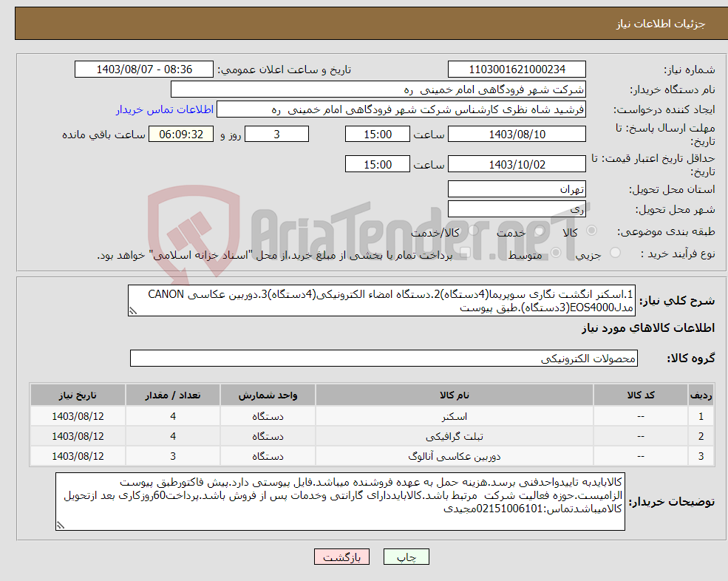Click the تبلت گرافیکی item name cell

pos(455,437)
